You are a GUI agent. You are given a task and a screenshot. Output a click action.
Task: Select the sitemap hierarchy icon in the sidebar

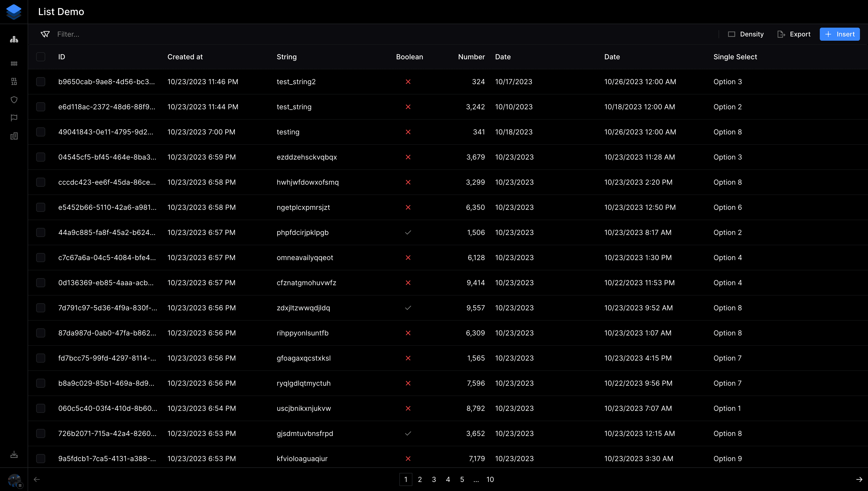[14, 39]
